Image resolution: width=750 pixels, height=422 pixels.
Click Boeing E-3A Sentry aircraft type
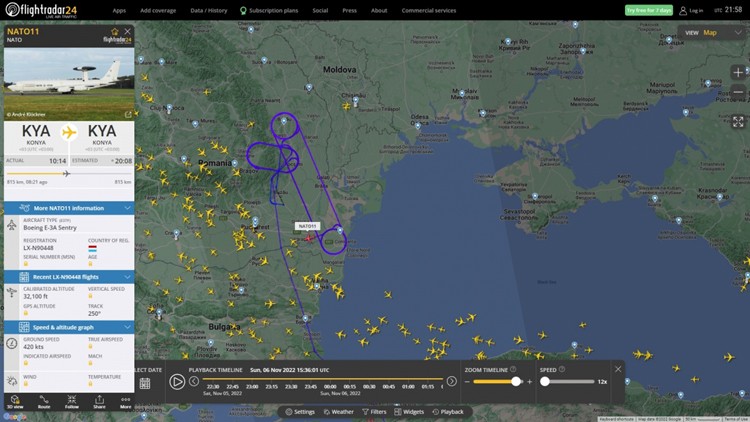tap(50, 228)
